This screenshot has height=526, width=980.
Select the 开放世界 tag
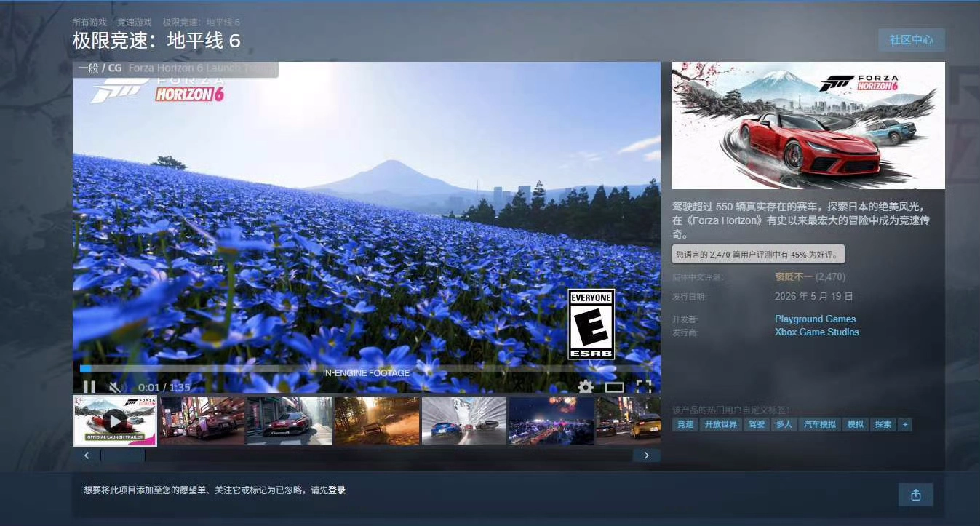tap(721, 424)
